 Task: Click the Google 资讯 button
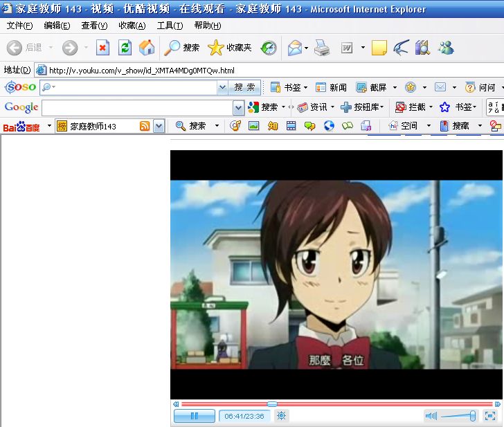click(x=312, y=107)
